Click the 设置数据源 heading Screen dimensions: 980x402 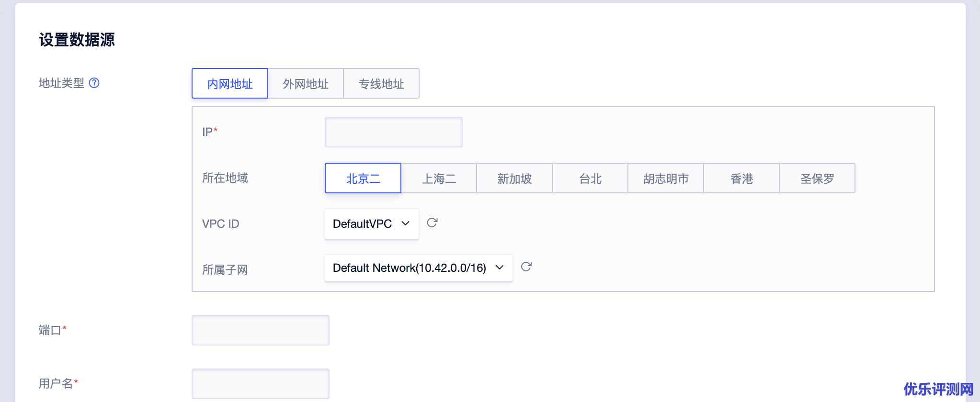[x=77, y=40]
